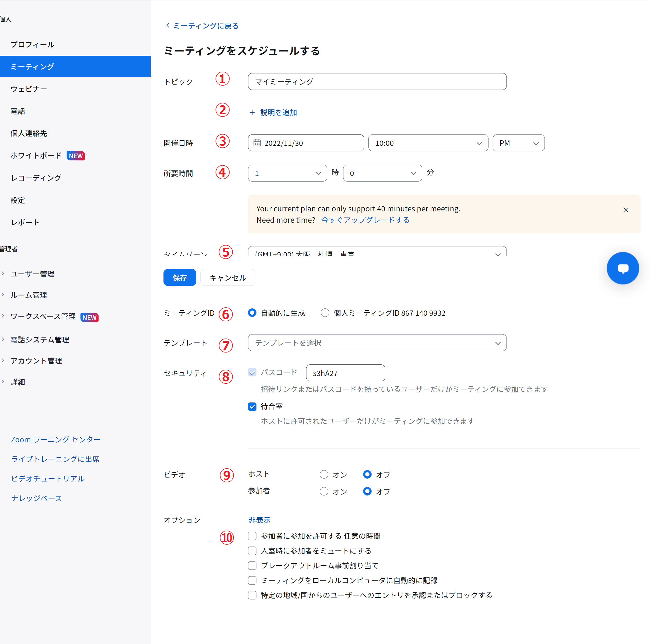Viewport: 651px width, 644px height.
Task: Enable 入室時に参加者をミュートにする checkbox
Action: [252, 551]
